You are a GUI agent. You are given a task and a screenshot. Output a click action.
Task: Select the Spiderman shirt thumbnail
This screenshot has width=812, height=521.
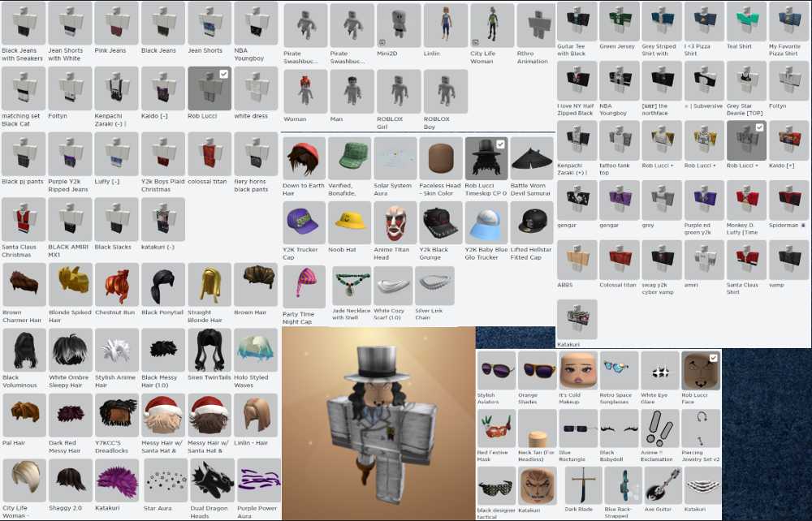pos(788,200)
